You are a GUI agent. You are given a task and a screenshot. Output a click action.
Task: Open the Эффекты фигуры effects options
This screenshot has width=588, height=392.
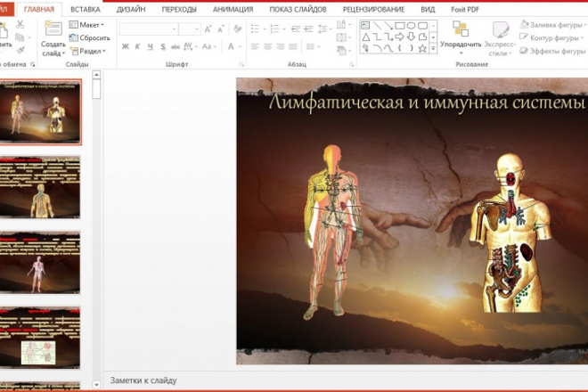coord(553,51)
